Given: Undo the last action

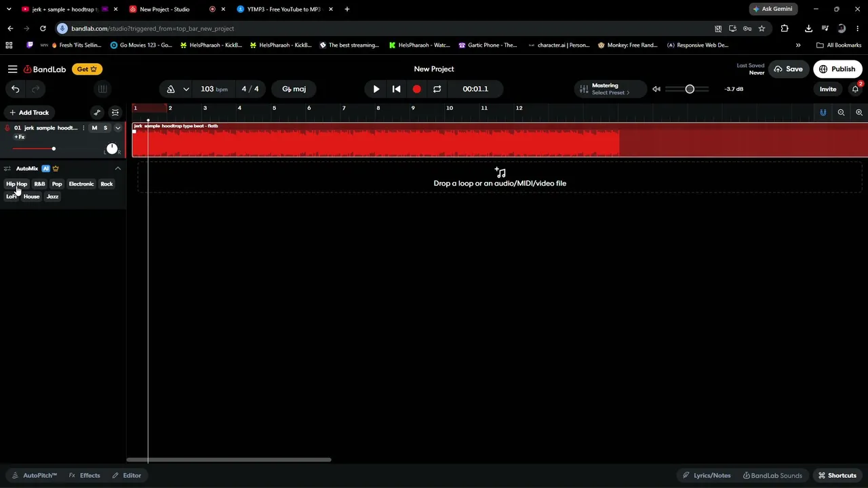Looking at the screenshot, I should click(16, 89).
